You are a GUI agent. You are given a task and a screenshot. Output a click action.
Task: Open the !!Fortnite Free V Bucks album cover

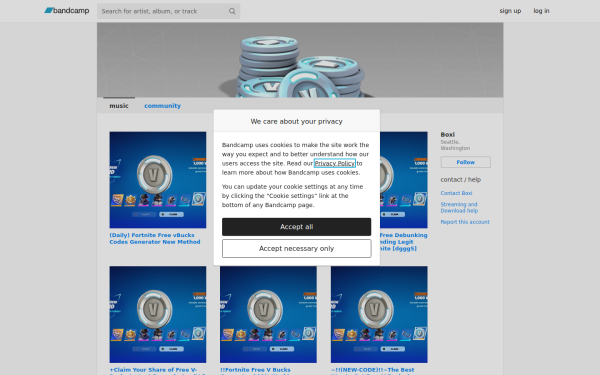(x=268, y=315)
